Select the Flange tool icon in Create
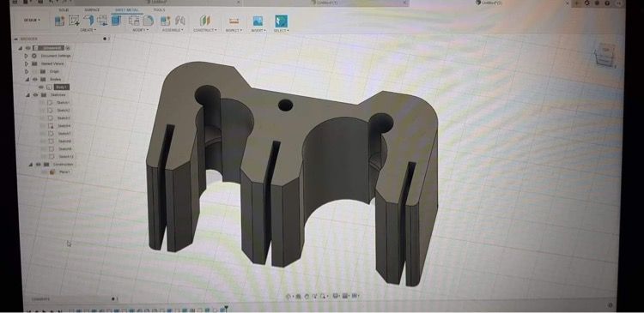 pos(88,20)
